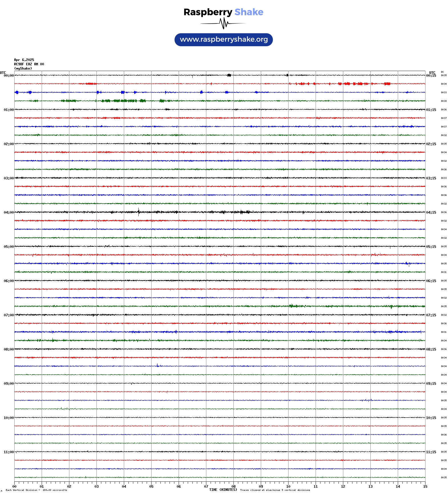This screenshot has width=448, height=494.
Task: Click the DC column header
Action: 442,72
